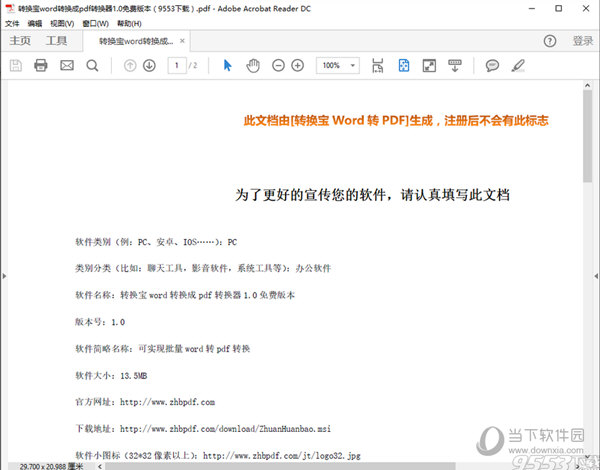Close the document tab with X
This screenshot has width=600, height=470.
pyautogui.click(x=182, y=41)
